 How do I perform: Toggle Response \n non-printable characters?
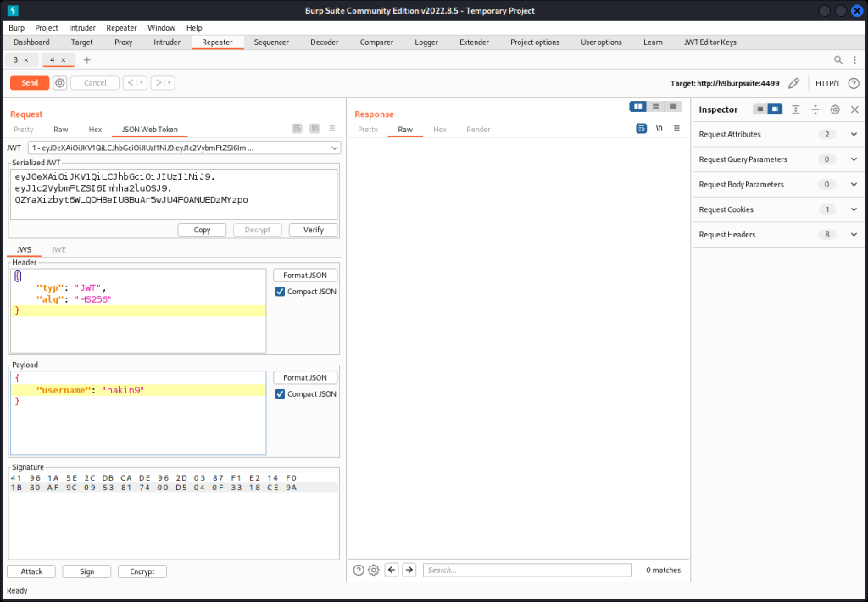659,129
